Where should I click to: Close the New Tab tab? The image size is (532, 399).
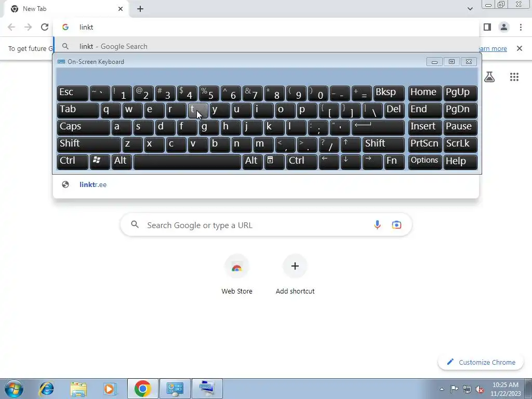(121, 9)
